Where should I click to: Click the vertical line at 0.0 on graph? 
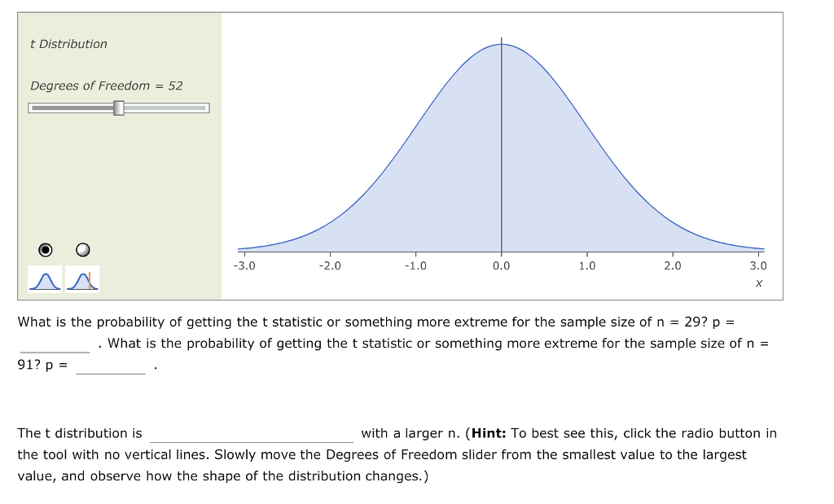[501, 147]
